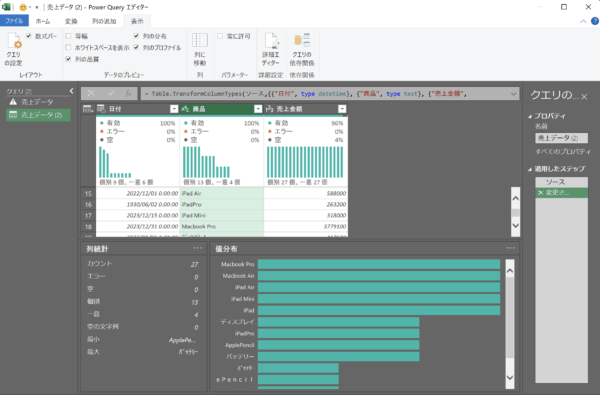Open the 列の追加 Add Column tab
The width and height of the screenshot is (600, 395).
[x=104, y=21]
